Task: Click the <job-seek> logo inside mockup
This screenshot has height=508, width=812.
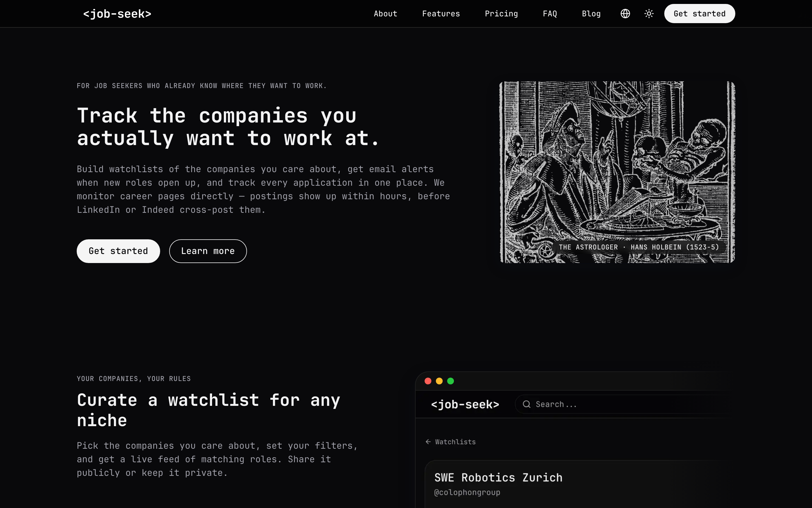Action: click(x=465, y=404)
